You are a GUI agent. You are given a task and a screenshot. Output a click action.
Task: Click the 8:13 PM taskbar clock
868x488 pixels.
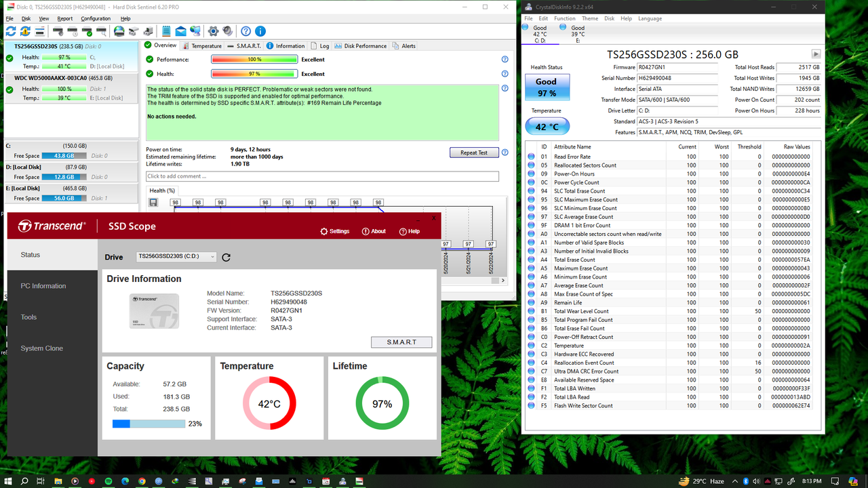click(812, 481)
